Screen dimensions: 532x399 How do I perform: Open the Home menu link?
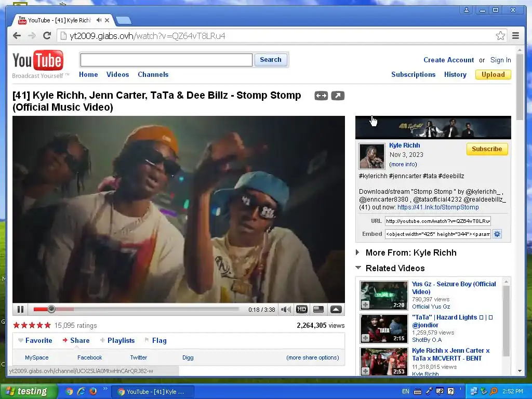[88, 75]
